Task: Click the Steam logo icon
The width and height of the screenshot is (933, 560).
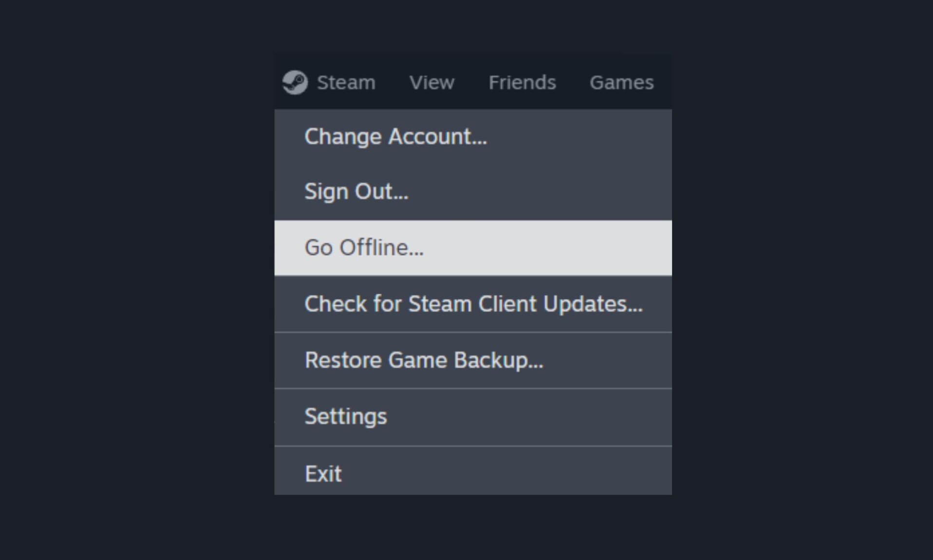Action: (x=295, y=82)
